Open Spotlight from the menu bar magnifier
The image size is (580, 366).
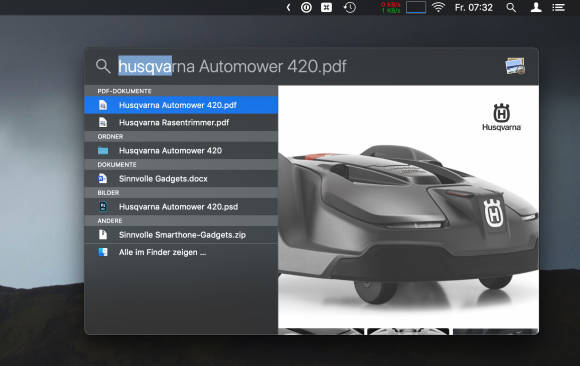[511, 7]
